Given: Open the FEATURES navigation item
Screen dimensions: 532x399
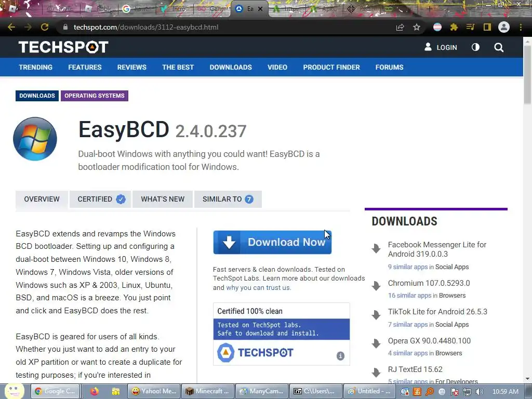Looking at the screenshot, I should 85,67.
